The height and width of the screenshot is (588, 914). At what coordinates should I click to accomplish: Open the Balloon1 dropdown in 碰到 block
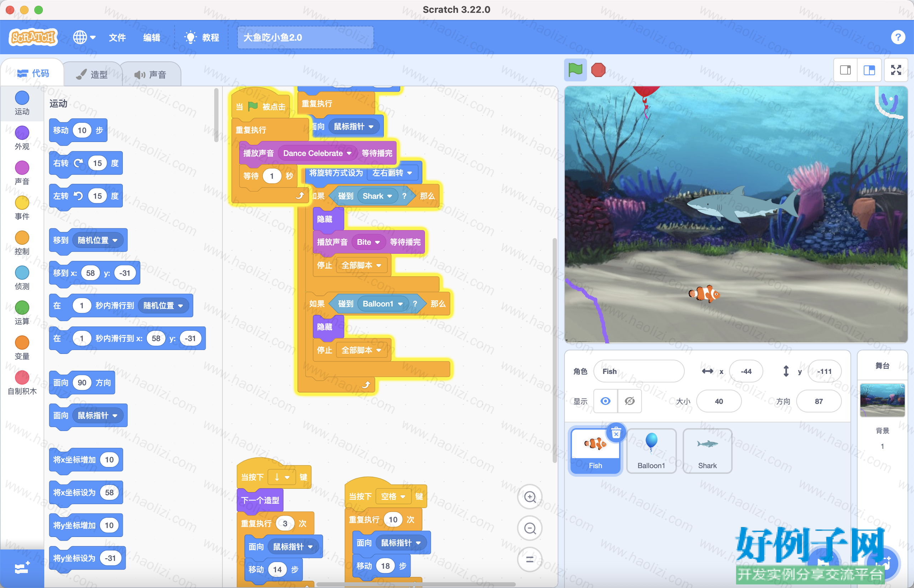(x=383, y=304)
